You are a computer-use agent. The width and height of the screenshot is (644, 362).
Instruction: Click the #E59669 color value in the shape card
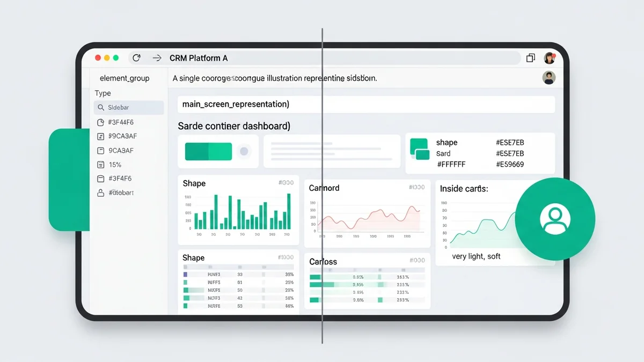click(509, 165)
